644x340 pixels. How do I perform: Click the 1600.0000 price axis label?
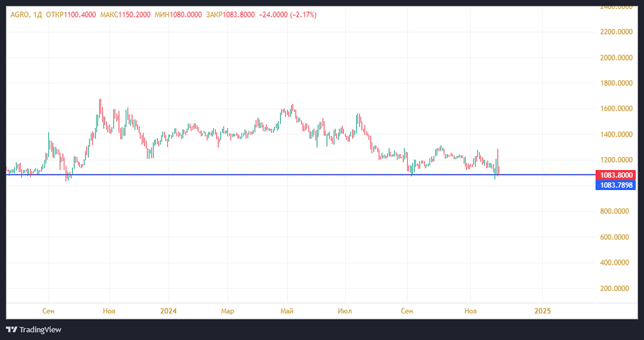[615, 109]
